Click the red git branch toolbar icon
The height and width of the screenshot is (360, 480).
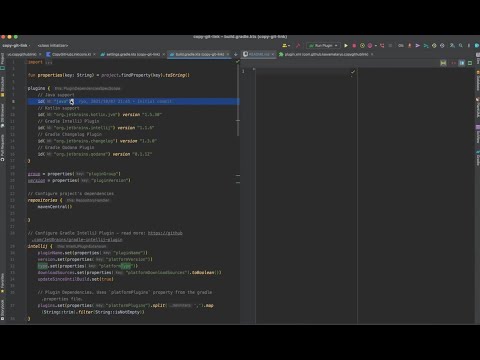tap(382, 45)
